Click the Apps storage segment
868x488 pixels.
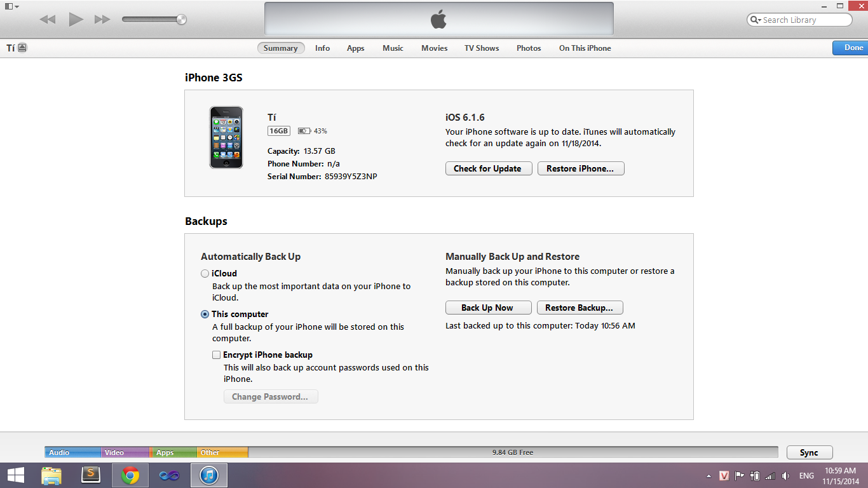point(175,452)
